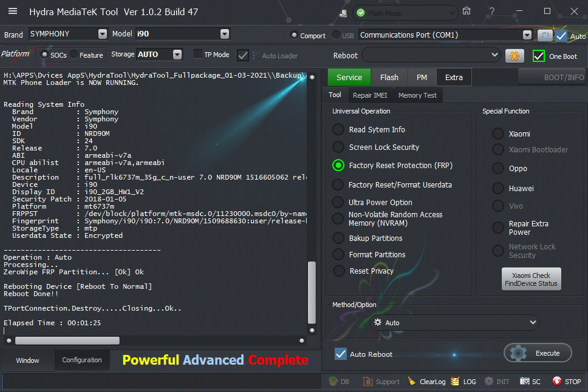Screen dimensions: 588x392
Task: Click inside the log output area
Action: point(154,202)
